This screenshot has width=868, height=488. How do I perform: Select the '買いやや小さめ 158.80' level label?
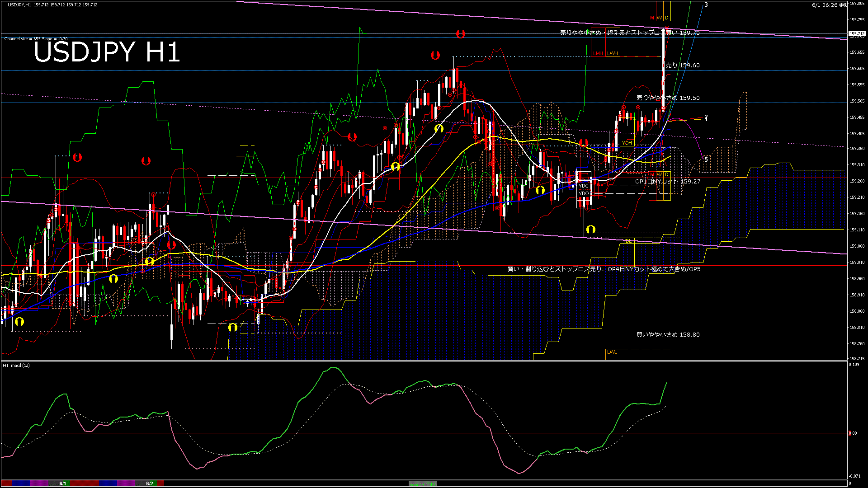click(x=668, y=335)
